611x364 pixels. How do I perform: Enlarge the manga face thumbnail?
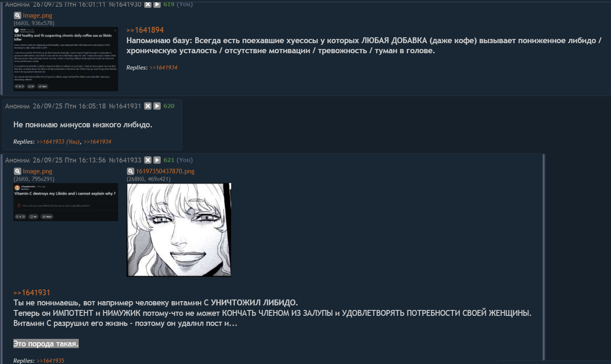click(x=179, y=230)
